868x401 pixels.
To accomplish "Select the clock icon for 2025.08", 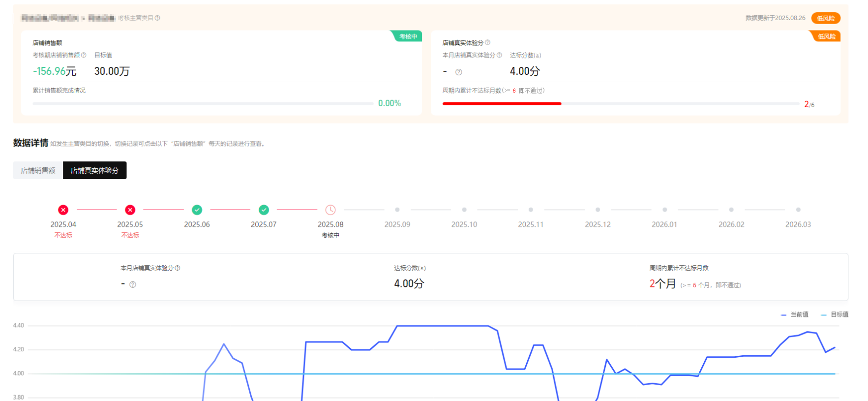I will 330,210.
